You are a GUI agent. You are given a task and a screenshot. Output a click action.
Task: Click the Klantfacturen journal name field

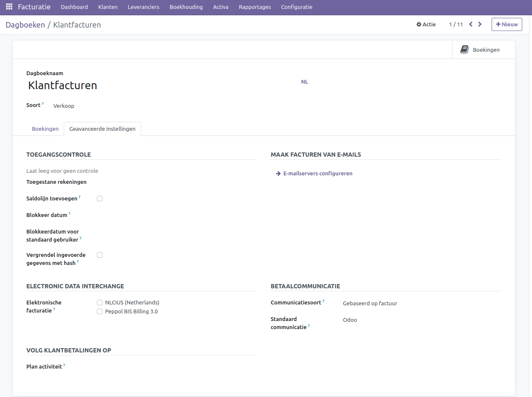tap(62, 85)
